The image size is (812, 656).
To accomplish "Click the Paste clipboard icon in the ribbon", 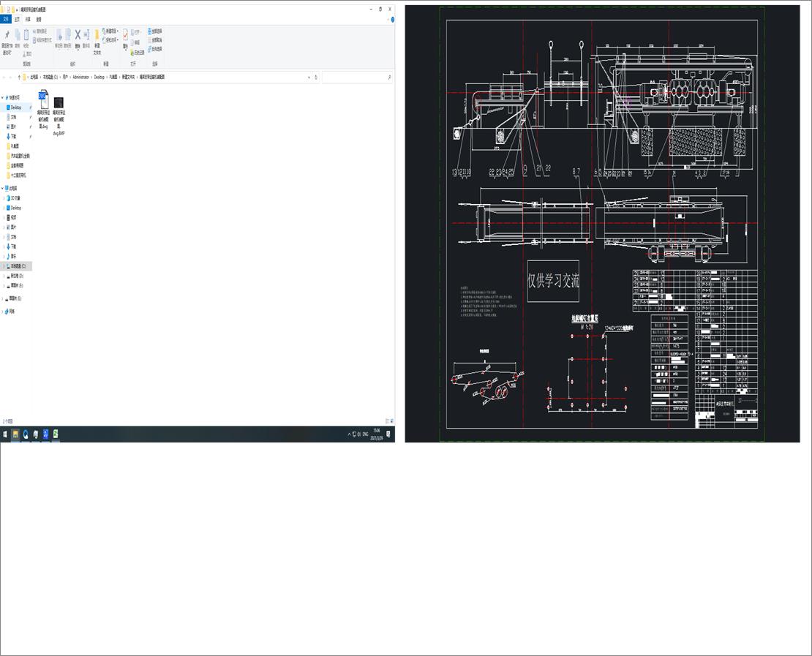I will (26, 35).
